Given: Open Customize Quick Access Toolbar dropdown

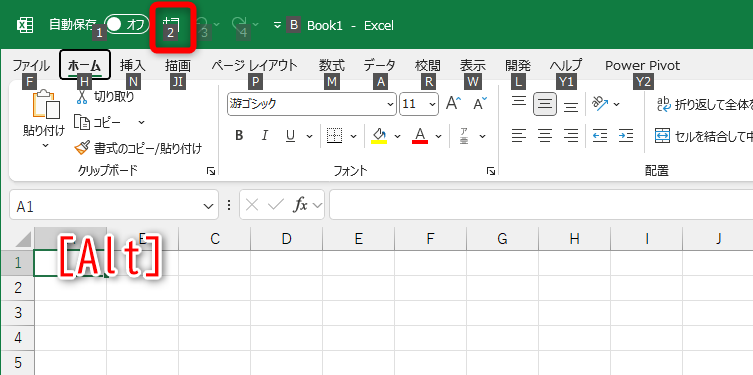Looking at the screenshot, I should click(x=277, y=25).
